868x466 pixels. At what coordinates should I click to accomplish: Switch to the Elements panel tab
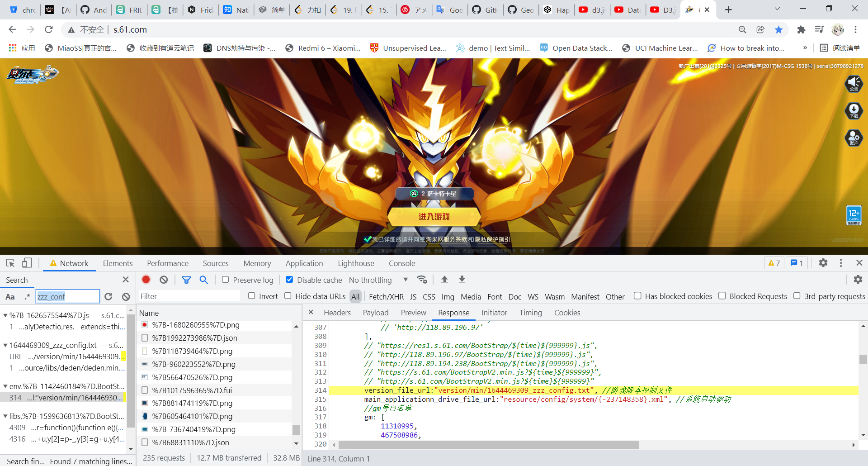tap(118, 263)
